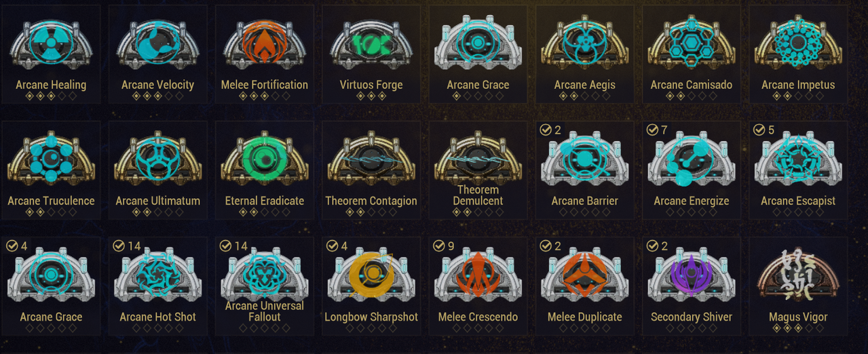Select the Theorem Demulcent arcane tile

(478, 170)
